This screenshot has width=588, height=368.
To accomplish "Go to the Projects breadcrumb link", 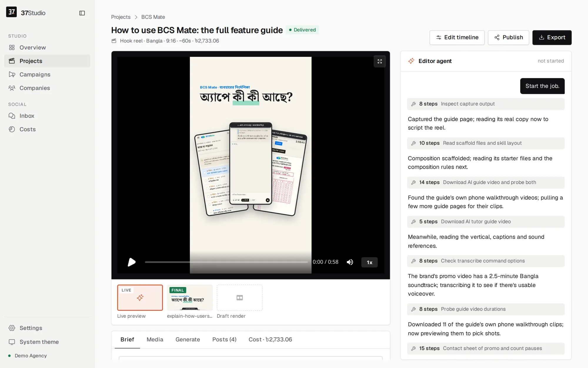I will click(x=121, y=17).
